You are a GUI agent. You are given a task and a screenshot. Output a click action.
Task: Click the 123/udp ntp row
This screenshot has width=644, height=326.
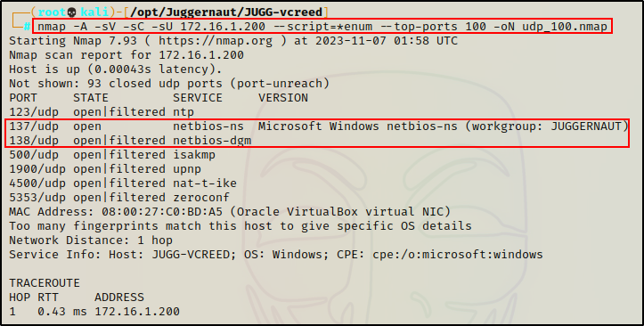point(102,112)
